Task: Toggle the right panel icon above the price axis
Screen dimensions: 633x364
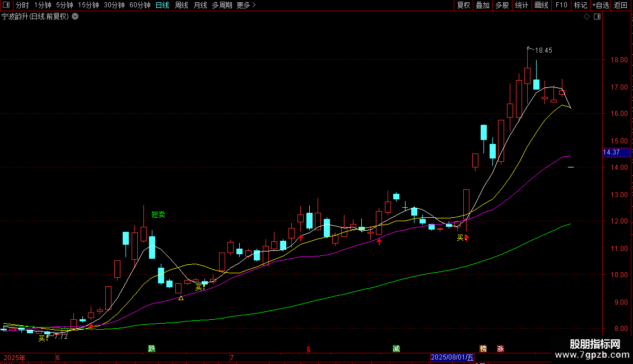Action: pyautogui.click(x=598, y=17)
